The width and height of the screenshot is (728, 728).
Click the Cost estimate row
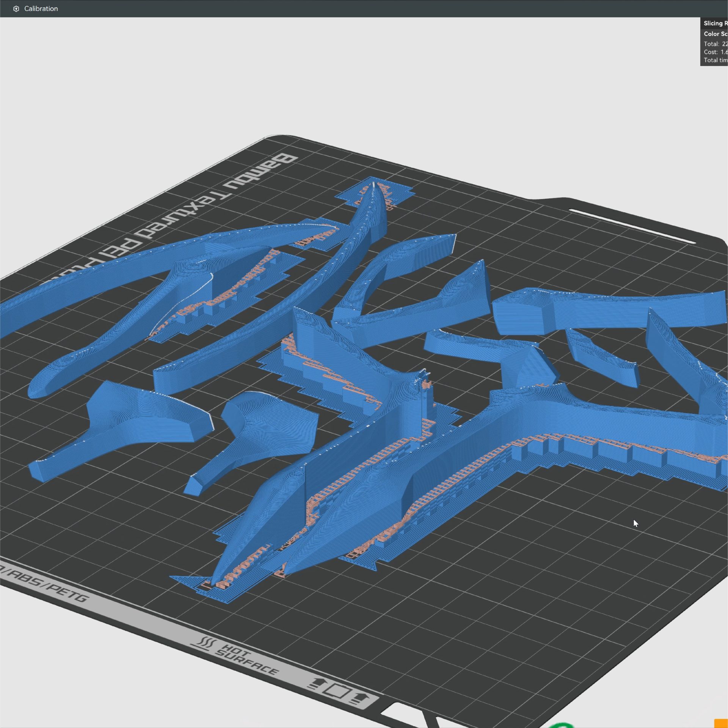(x=715, y=52)
